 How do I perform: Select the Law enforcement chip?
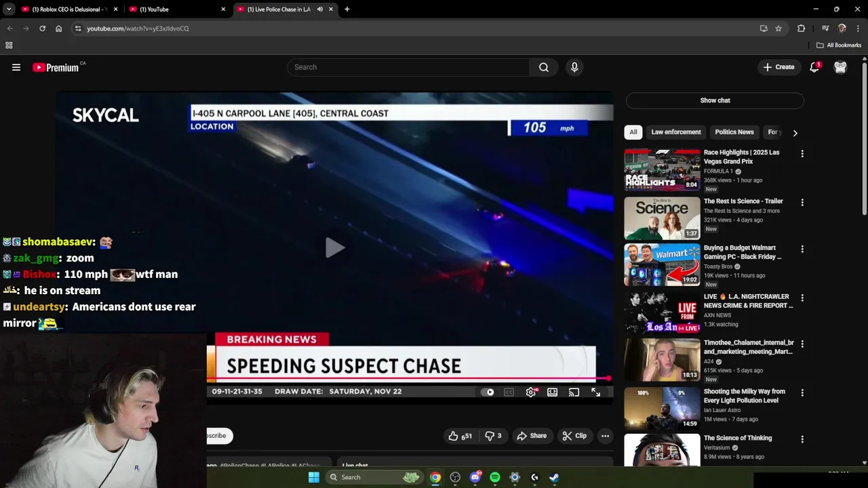[x=676, y=132]
